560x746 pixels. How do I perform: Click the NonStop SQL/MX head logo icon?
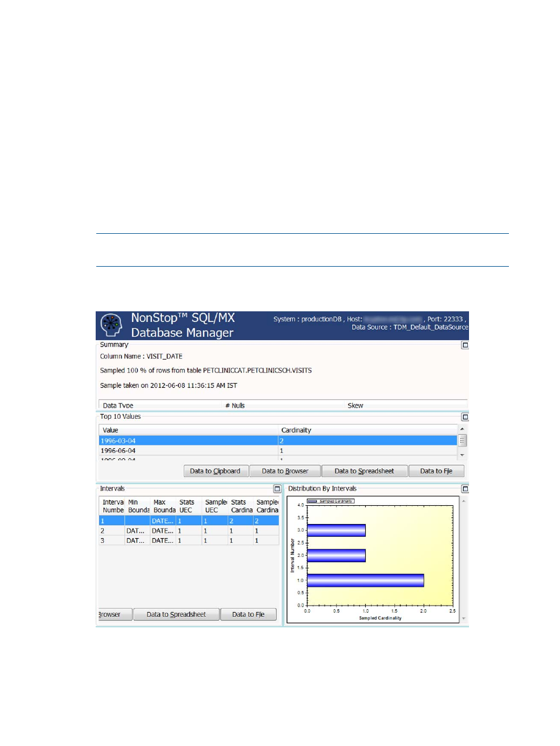(111, 324)
